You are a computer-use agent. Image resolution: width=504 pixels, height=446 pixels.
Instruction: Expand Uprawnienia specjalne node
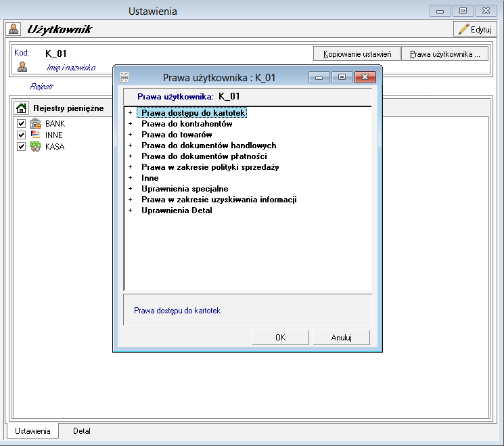point(130,189)
